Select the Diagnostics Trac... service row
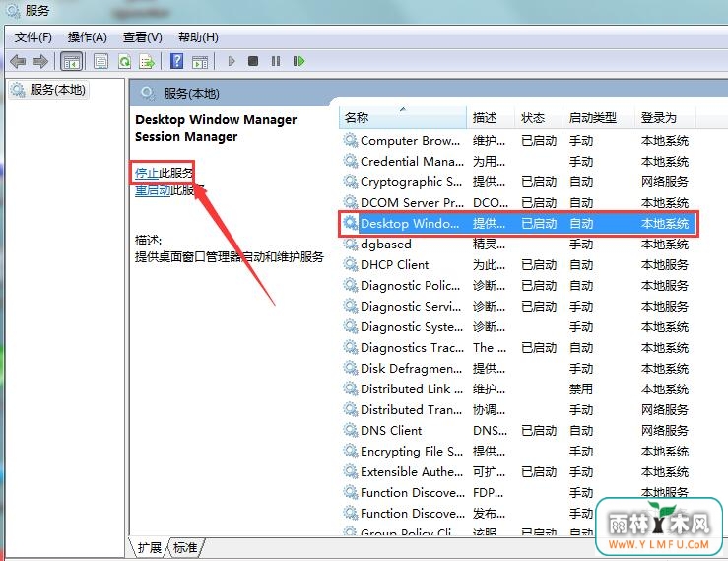This screenshot has width=728, height=561. pos(518,348)
